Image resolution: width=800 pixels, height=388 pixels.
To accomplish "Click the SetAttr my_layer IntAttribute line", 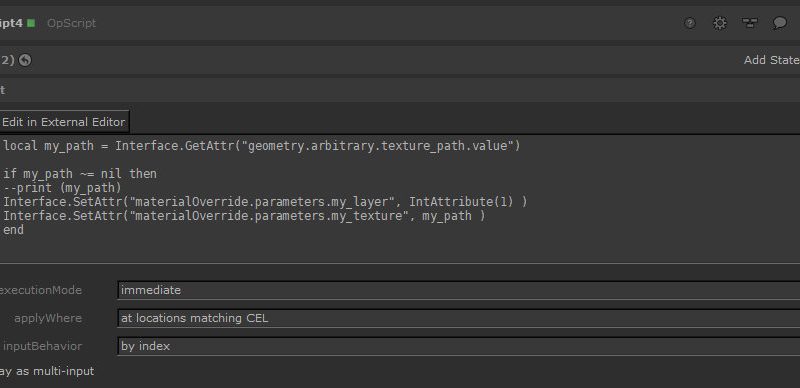I will coord(265,202).
